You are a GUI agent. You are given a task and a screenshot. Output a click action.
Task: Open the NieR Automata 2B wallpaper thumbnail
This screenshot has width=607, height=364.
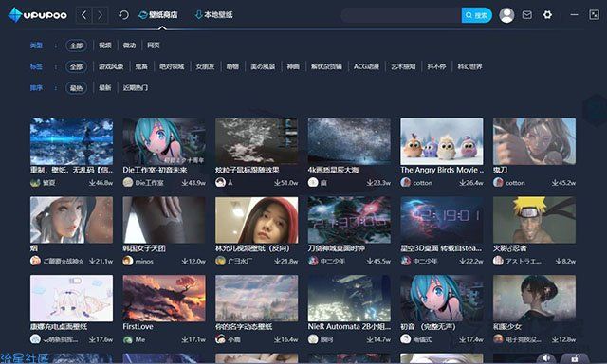click(349, 299)
